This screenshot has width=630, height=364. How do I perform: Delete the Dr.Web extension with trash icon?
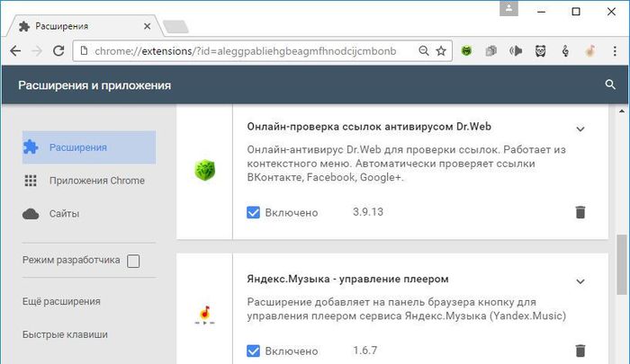(580, 212)
